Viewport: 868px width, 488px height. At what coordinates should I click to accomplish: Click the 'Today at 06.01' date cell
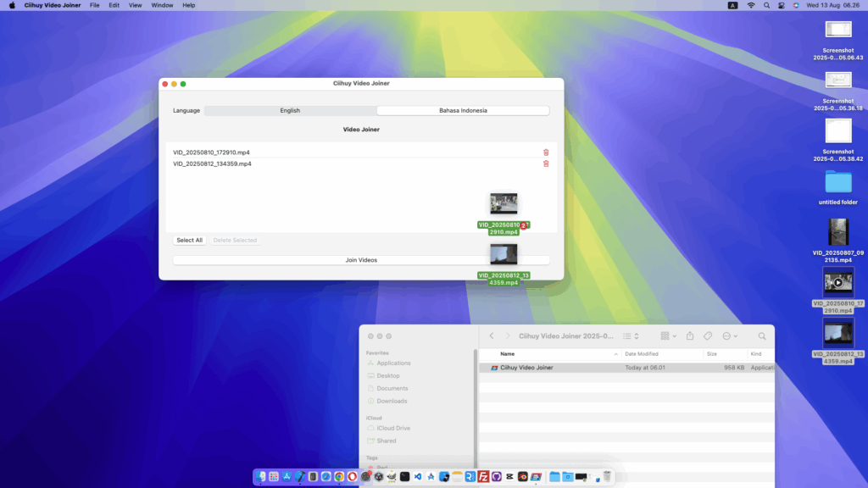point(645,368)
